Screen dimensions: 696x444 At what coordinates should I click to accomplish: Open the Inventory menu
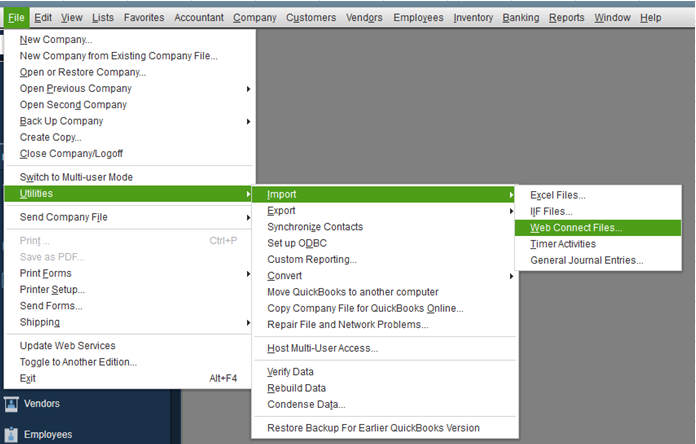click(473, 18)
